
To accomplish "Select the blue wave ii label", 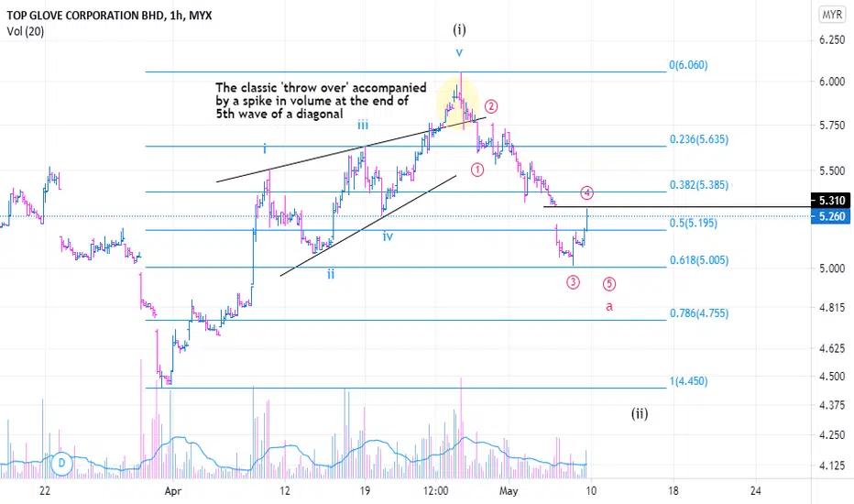I will click(331, 274).
